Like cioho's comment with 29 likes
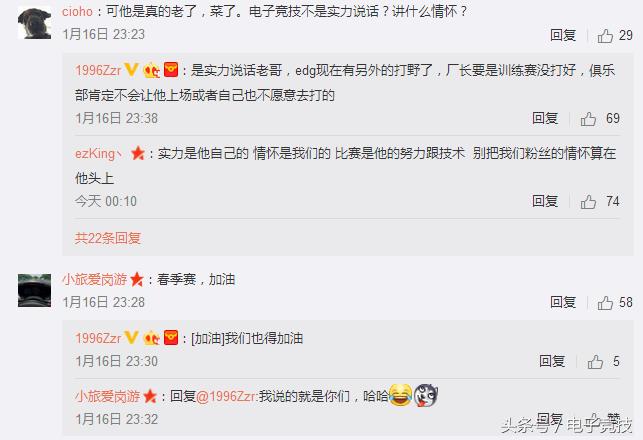Viewport: 643px width, 440px height. click(605, 36)
